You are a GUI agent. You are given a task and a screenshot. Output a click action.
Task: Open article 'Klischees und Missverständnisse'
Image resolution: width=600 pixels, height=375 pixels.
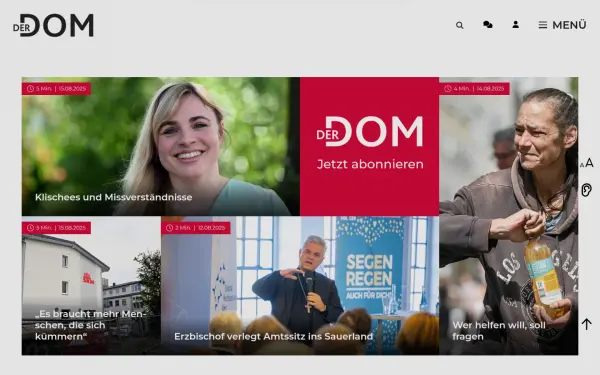pos(114,197)
